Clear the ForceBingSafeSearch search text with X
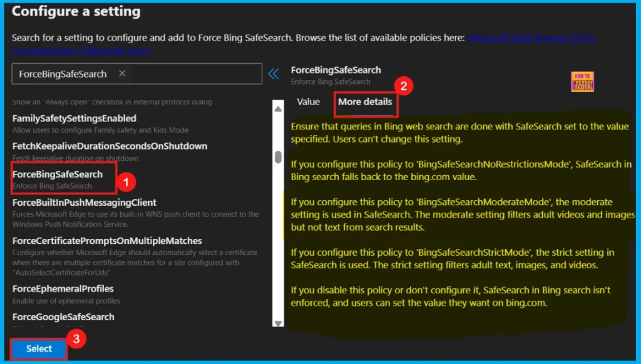The image size is (641, 364). pos(122,74)
